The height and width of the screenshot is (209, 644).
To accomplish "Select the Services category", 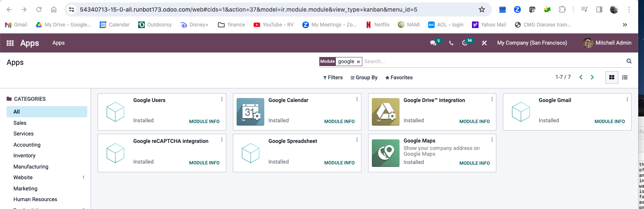I will (47, 134).
